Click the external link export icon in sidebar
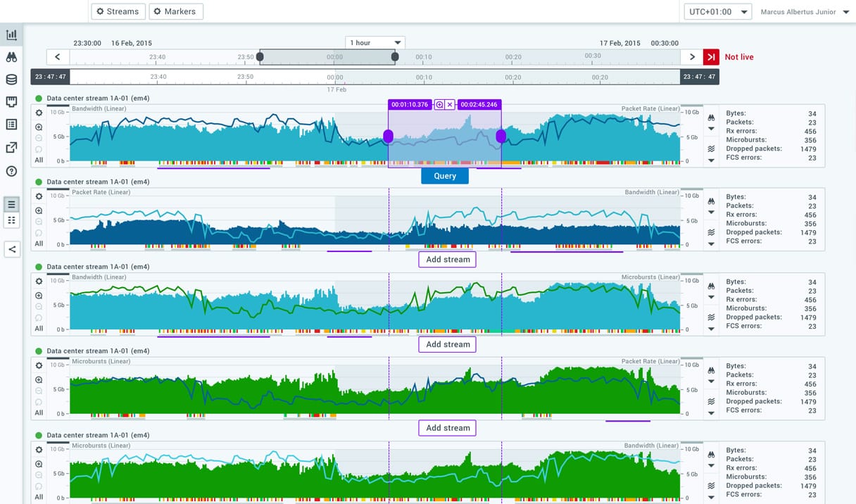856x504 pixels. [11, 148]
